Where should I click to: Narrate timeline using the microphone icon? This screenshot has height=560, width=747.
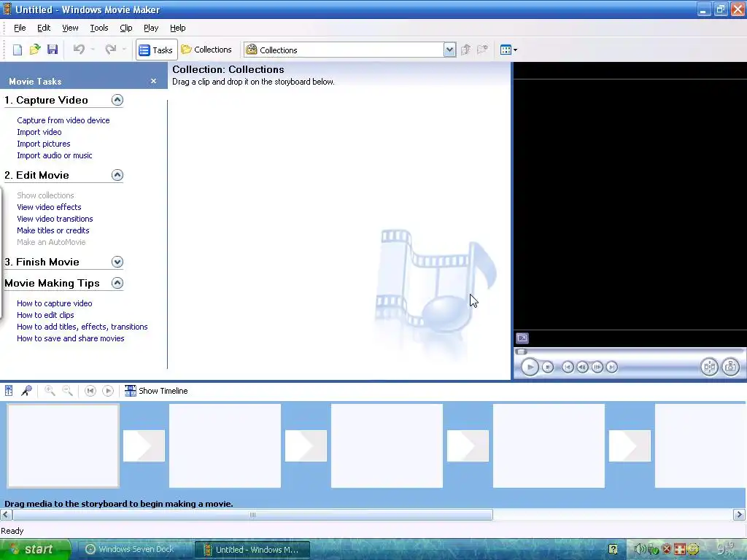pyautogui.click(x=26, y=391)
